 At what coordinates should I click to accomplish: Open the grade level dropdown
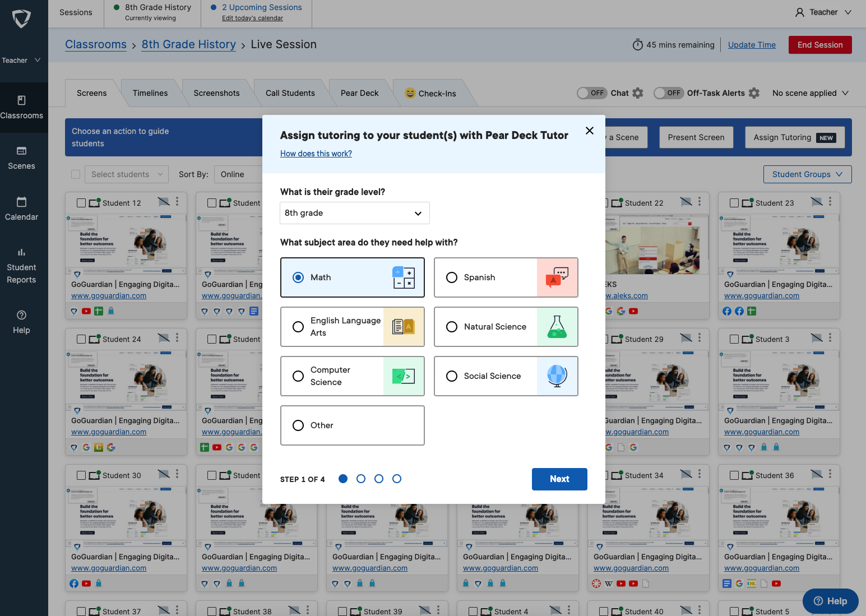(x=355, y=213)
